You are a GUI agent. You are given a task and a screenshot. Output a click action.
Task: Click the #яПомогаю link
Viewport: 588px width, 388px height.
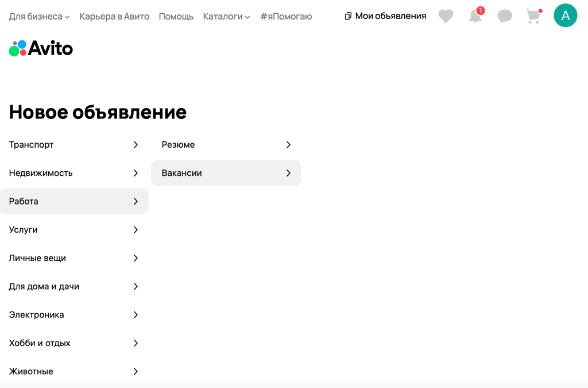(285, 16)
